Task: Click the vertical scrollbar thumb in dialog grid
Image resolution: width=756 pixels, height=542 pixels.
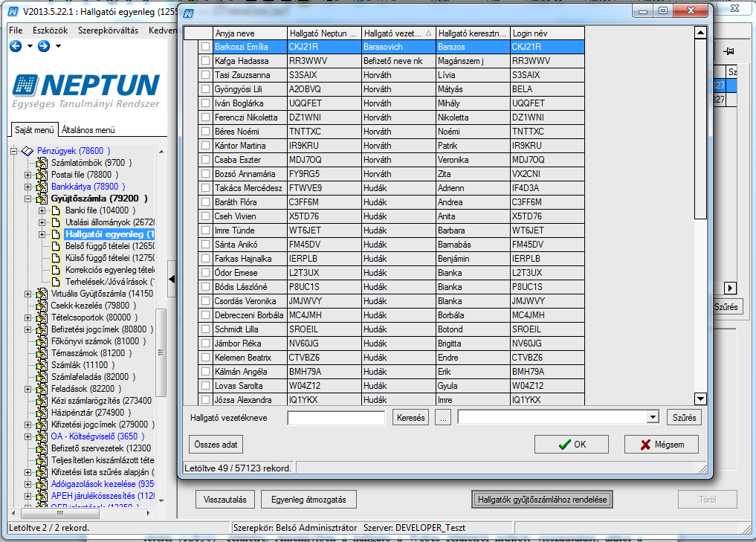Action: (700, 129)
